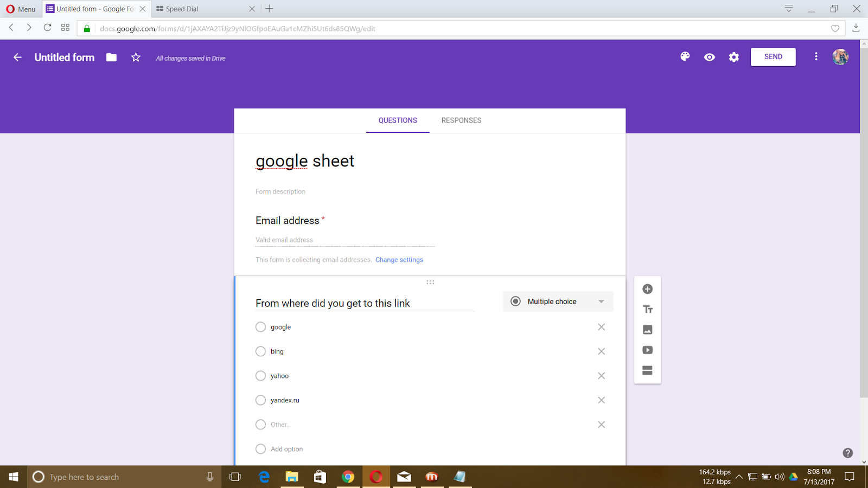The height and width of the screenshot is (488, 868).
Task: Open the Windows Start menu
Action: [14, 477]
